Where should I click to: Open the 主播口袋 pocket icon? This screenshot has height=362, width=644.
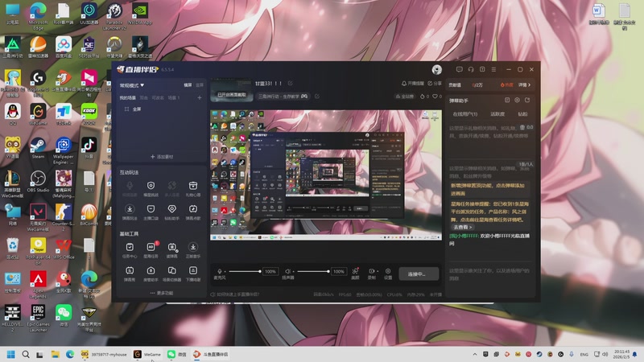pos(151,212)
